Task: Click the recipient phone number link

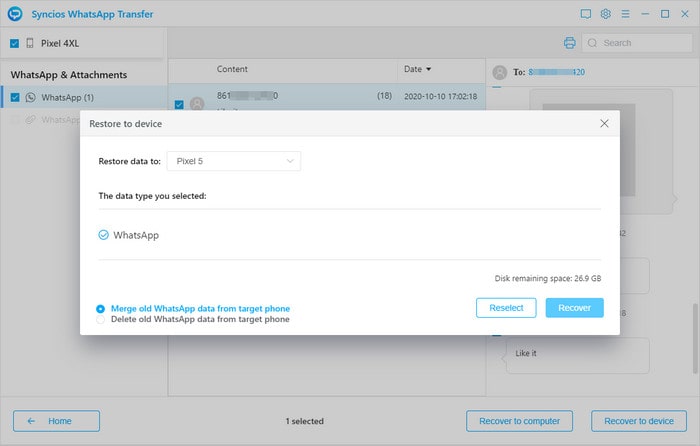Action: (x=557, y=72)
